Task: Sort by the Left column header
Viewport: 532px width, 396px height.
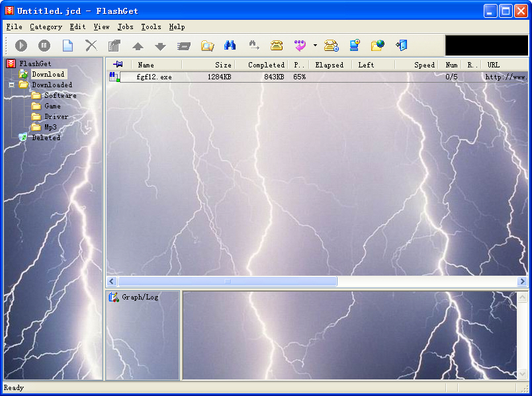Action: (x=373, y=65)
